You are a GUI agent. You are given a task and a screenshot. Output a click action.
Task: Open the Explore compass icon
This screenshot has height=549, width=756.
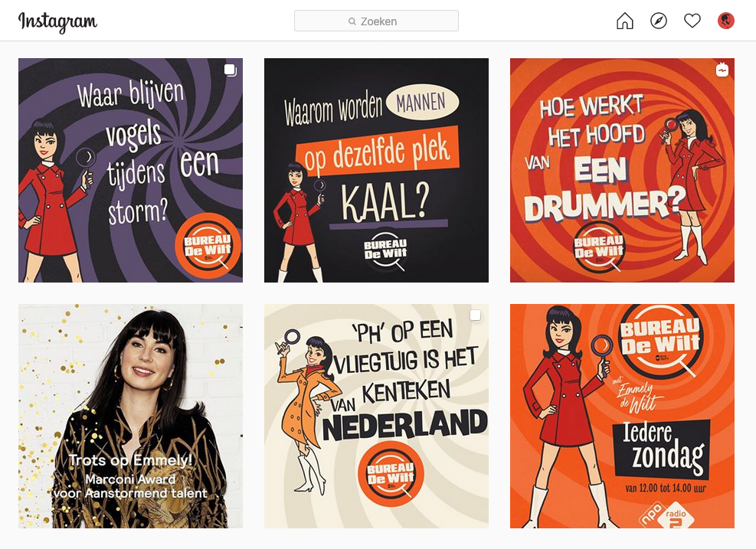click(659, 21)
